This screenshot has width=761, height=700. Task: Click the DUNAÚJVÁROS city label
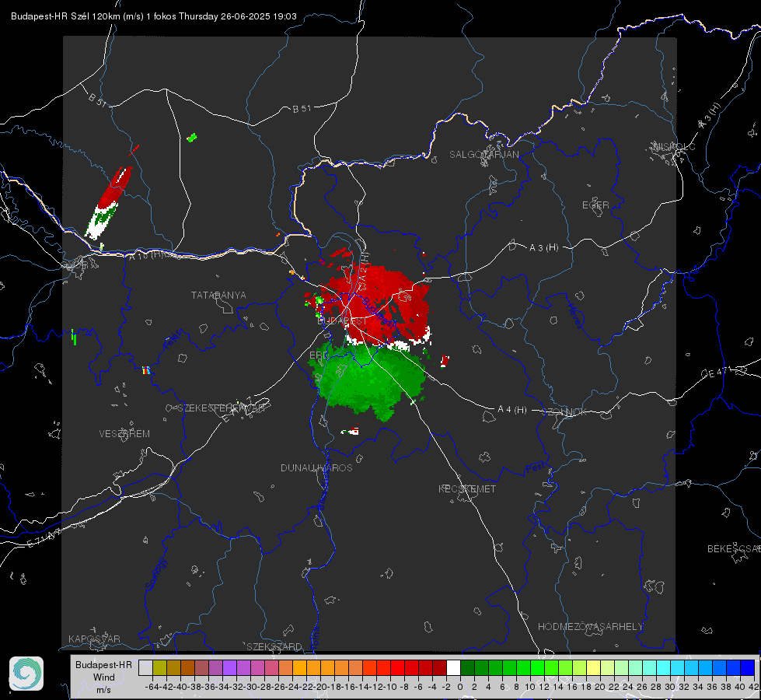(316, 467)
